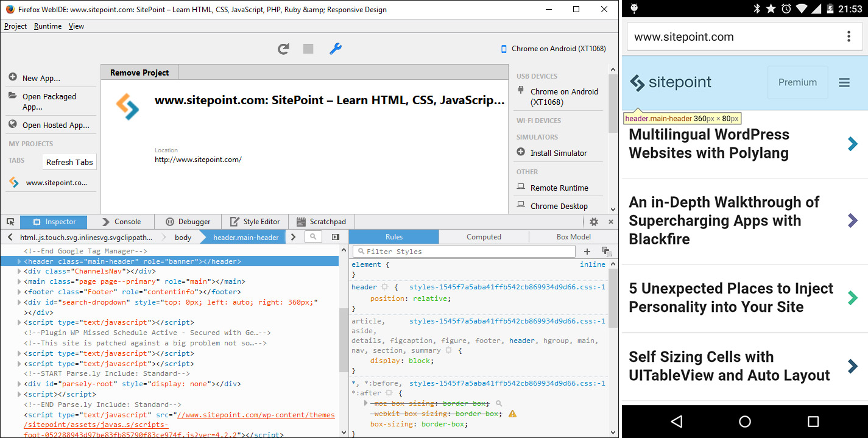Open the Runtime menu in WebIDE
The height and width of the screenshot is (438, 868).
tap(49, 26)
